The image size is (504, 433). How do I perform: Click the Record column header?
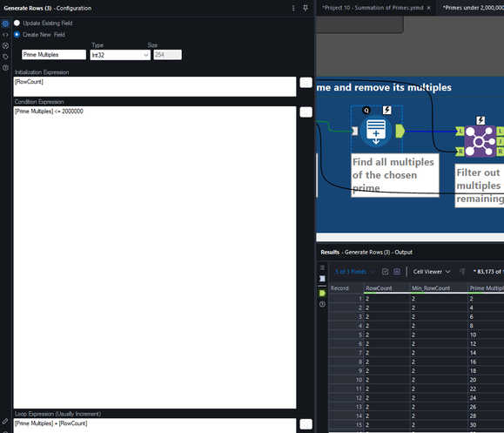tap(346, 288)
